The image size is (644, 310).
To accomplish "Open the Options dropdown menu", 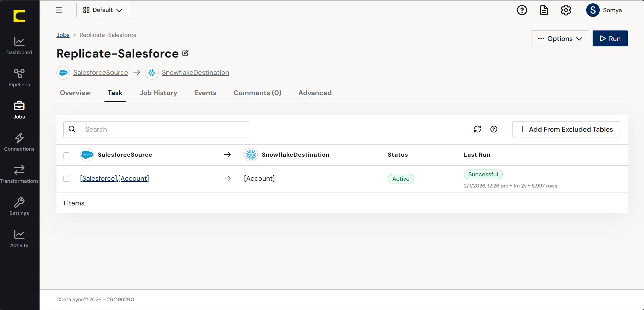I will pyautogui.click(x=560, y=39).
